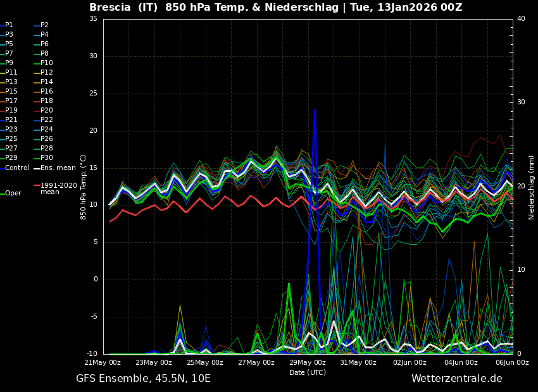538x392 pixels.
Task: Select legend entry P11
Action: 11,72
